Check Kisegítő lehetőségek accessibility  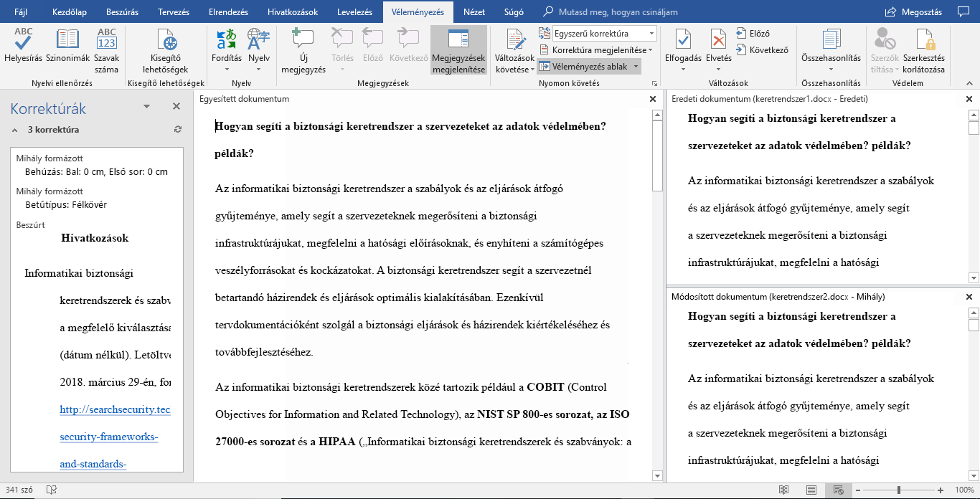pos(166,51)
